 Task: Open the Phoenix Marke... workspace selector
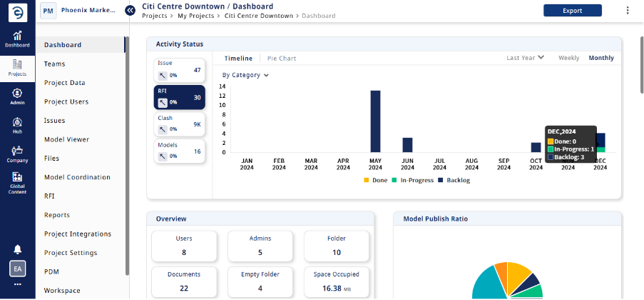coord(78,11)
